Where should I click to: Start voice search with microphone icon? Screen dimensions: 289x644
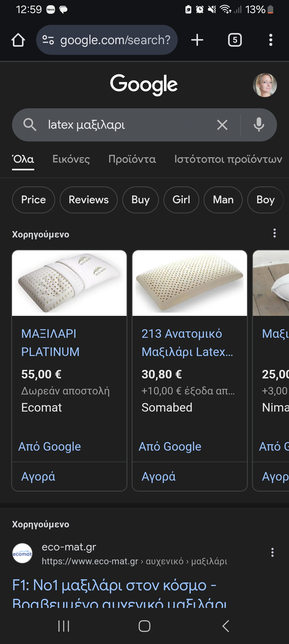(x=259, y=125)
